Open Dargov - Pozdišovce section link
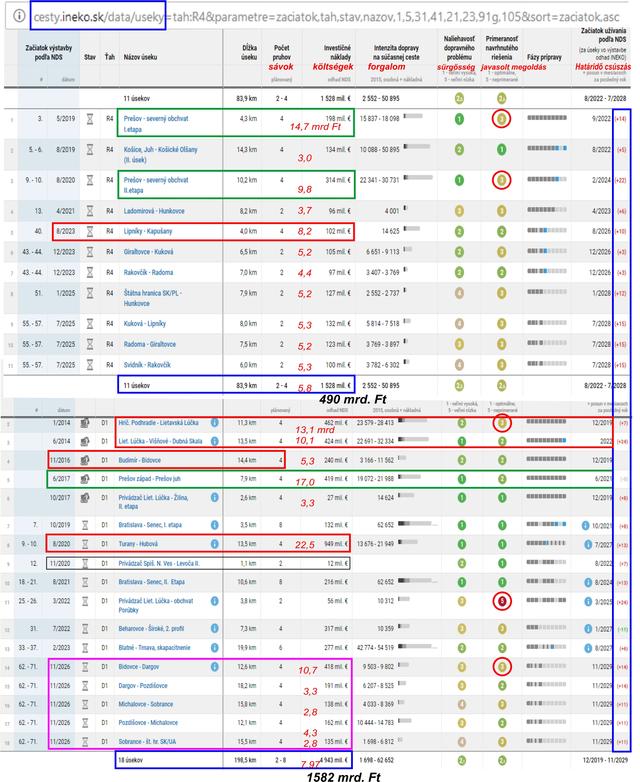This screenshot has height=782, width=640. [143, 685]
